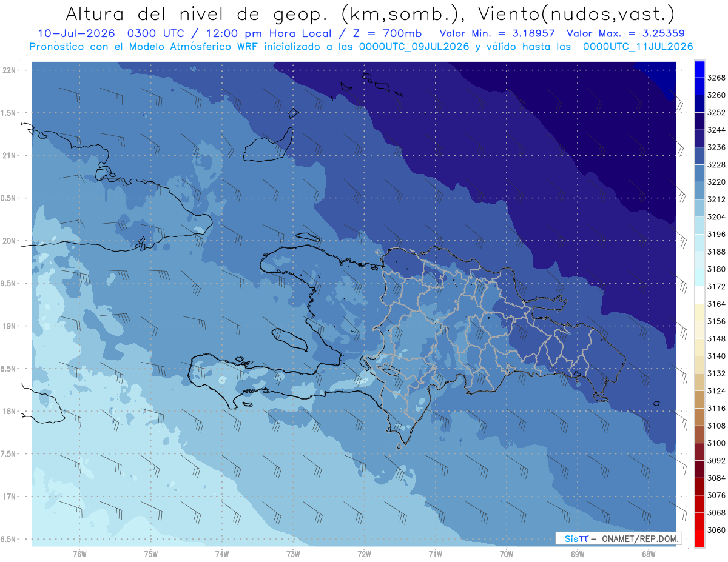Click the 3204 colorbar value

pyautogui.click(x=716, y=216)
